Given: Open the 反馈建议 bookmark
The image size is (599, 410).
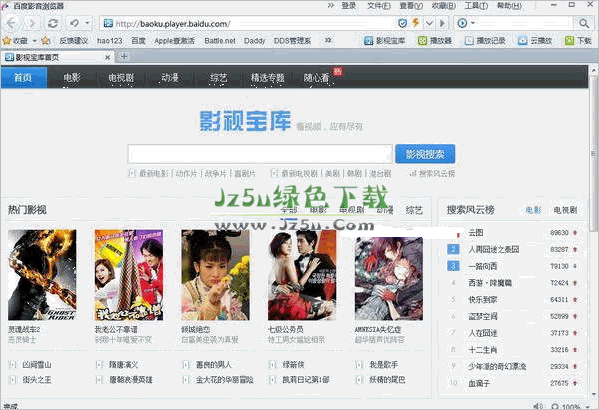Looking at the screenshot, I should pyautogui.click(x=73, y=41).
